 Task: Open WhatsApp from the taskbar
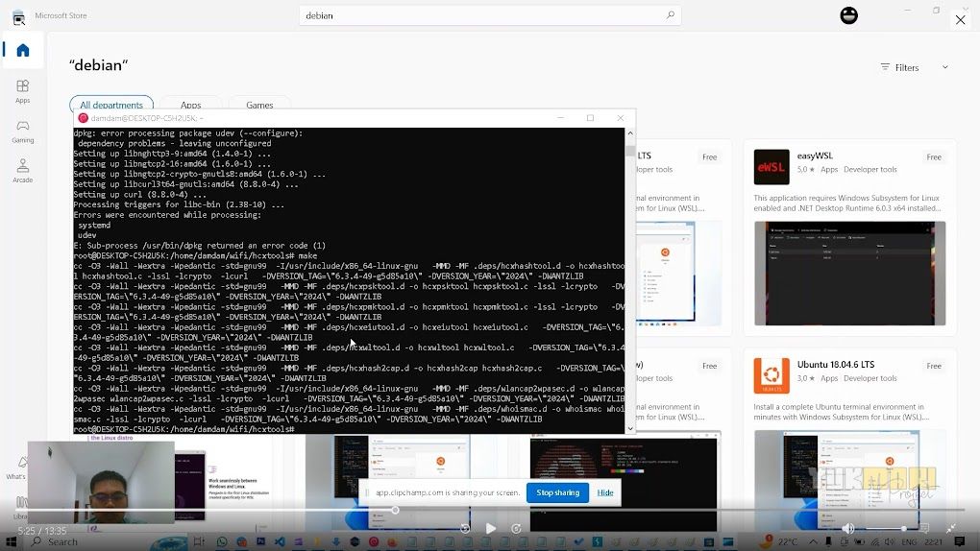(x=222, y=541)
